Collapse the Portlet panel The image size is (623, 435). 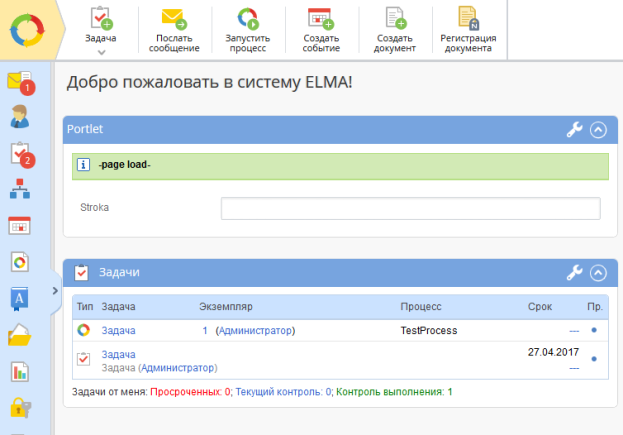pyautogui.click(x=598, y=129)
